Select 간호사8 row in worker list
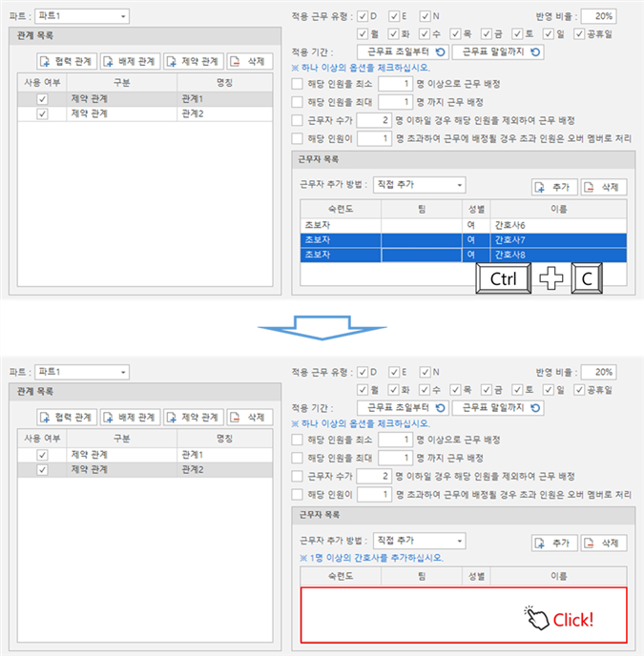The height and width of the screenshot is (656, 644). point(463,255)
